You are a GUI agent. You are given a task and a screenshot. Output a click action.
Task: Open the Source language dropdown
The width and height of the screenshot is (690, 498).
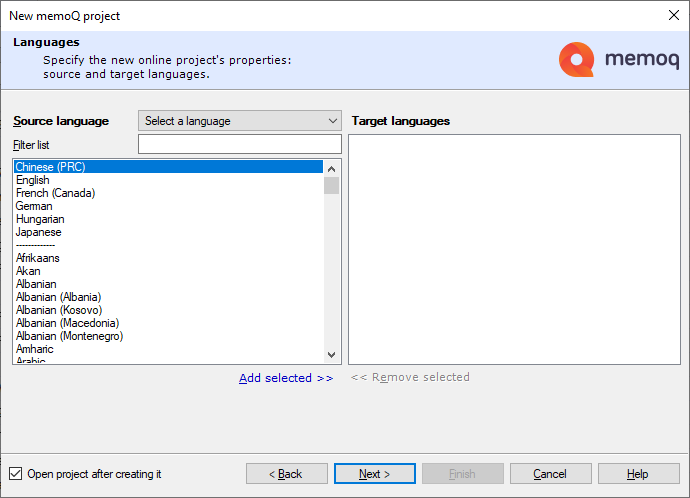click(240, 121)
